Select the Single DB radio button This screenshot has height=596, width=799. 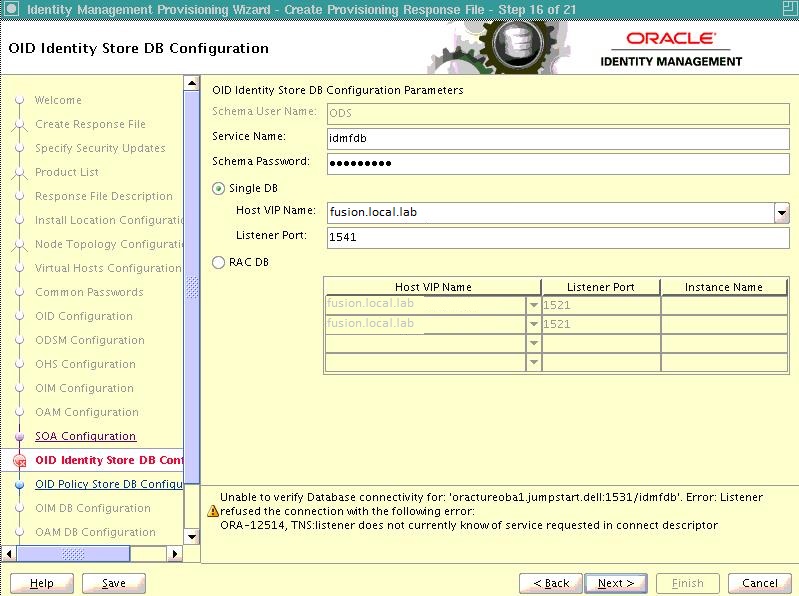(x=219, y=188)
